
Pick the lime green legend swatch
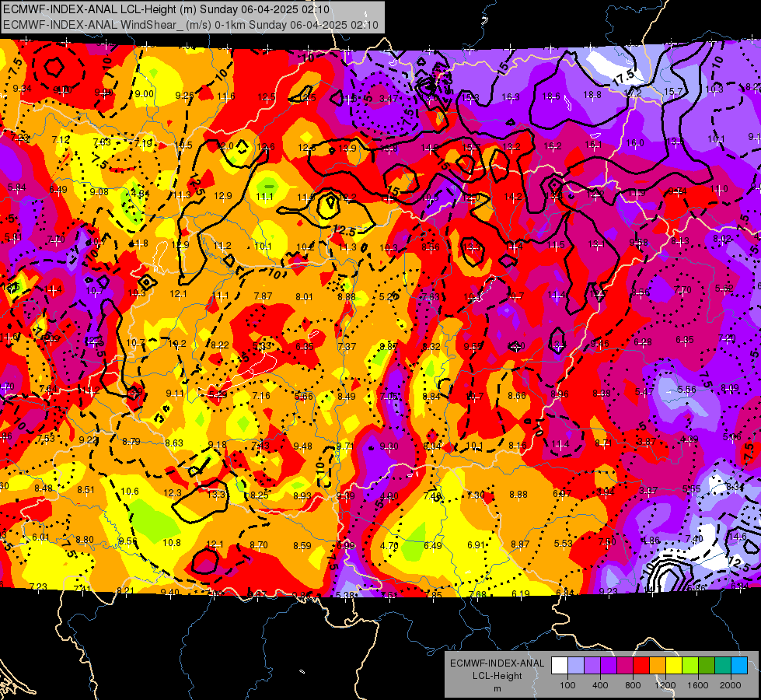pos(690,666)
